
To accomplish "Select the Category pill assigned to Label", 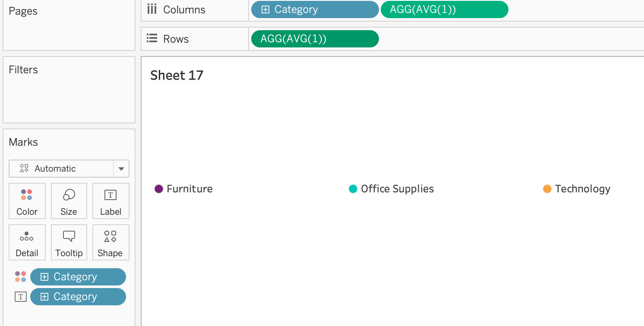I will (x=78, y=297).
